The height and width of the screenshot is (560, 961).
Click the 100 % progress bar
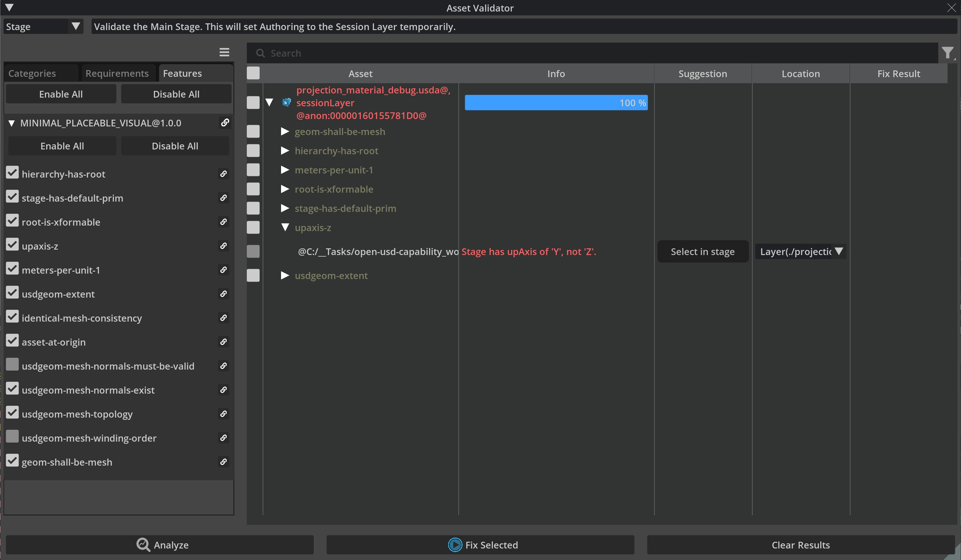[556, 103]
